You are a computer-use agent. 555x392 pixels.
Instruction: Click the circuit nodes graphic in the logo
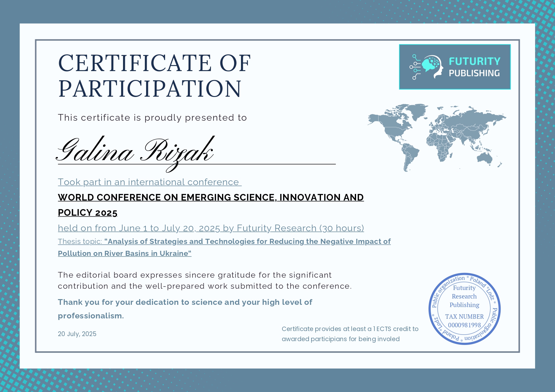(415, 67)
